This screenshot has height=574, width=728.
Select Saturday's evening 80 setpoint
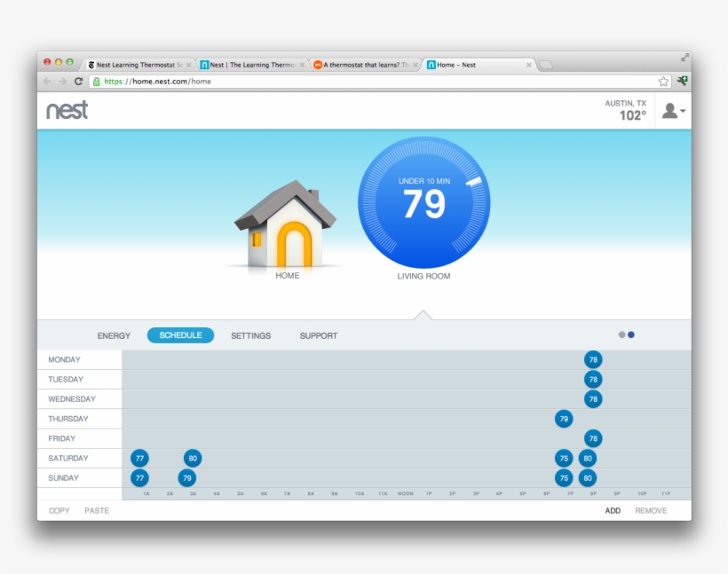[x=588, y=459]
